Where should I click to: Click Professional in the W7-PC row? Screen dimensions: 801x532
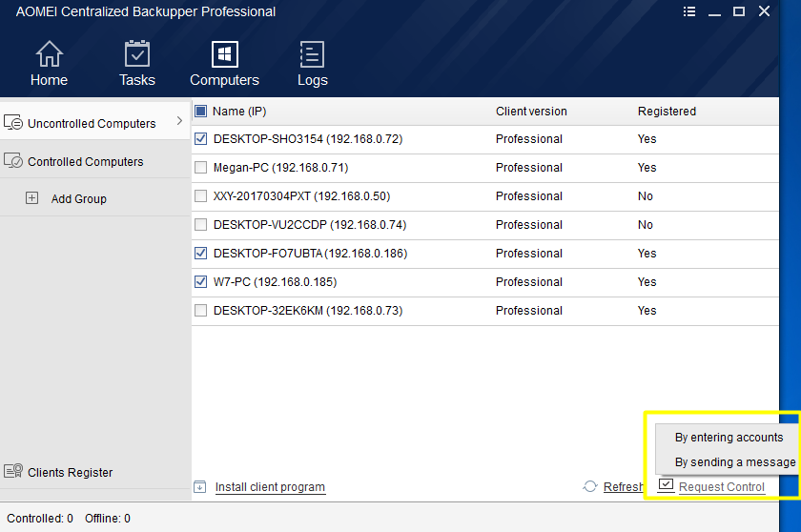[x=528, y=282]
